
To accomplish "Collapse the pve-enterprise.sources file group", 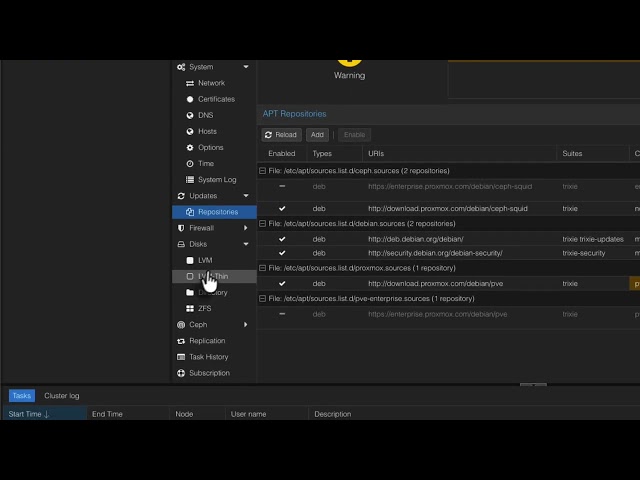I will tap(262, 299).
